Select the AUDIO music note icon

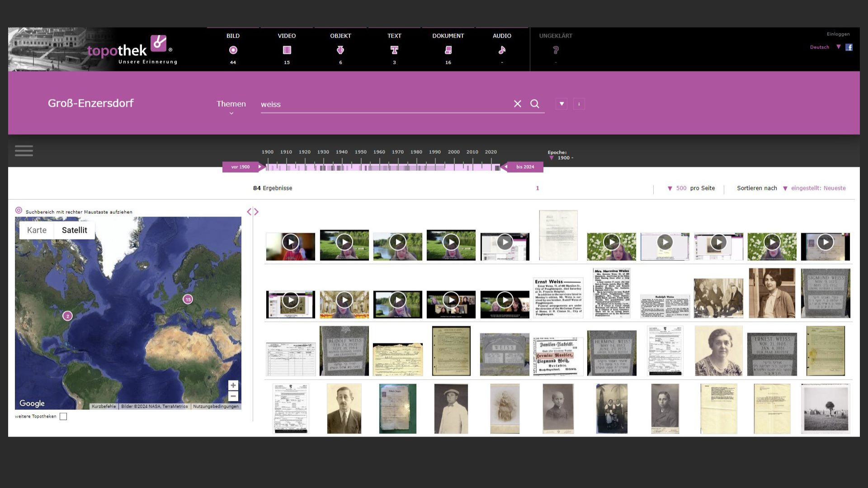(502, 50)
